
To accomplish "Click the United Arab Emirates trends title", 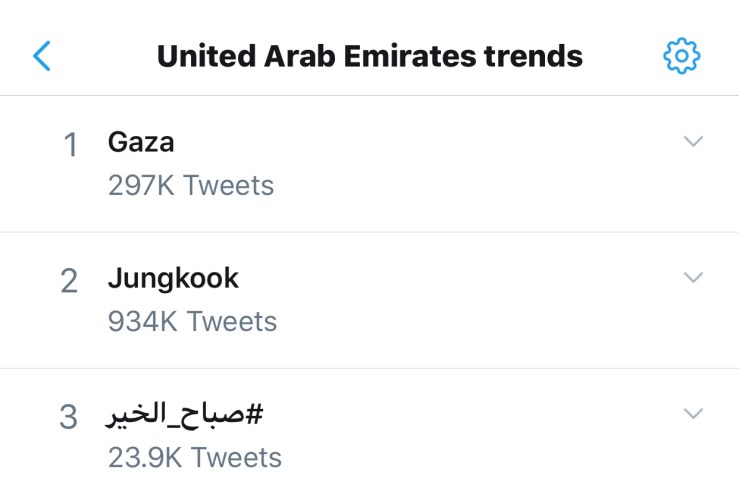I will click(x=369, y=56).
